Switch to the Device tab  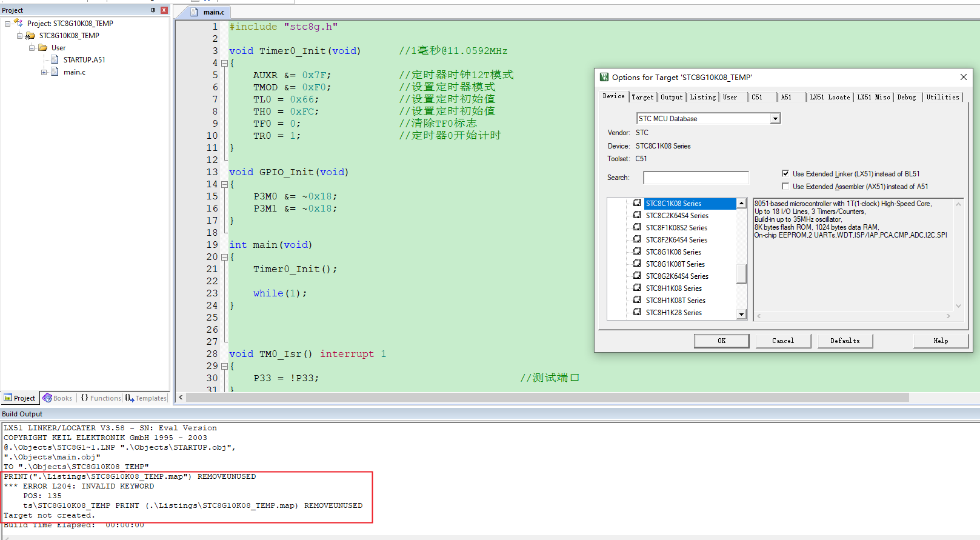(x=613, y=96)
